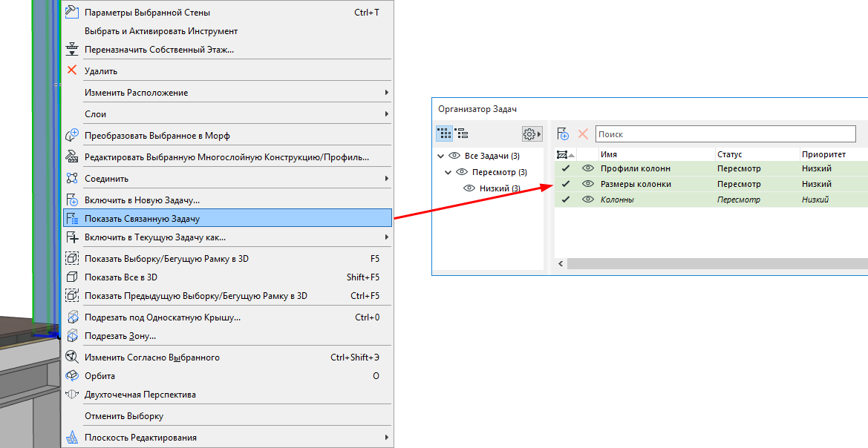Image resolution: width=868 pixels, height=448 pixels.
Task: Click the cube icon beside Показать Все в 3D
Action: [x=72, y=277]
